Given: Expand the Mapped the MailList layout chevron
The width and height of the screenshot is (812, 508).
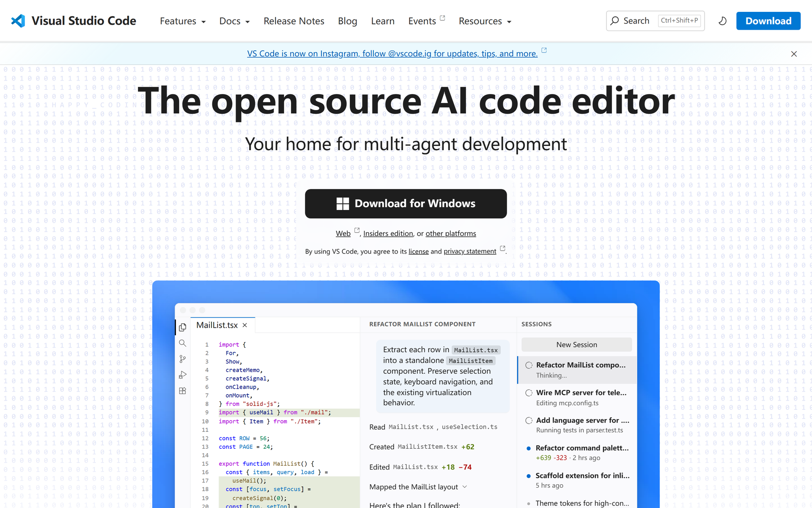Looking at the screenshot, I should point(465,487).
